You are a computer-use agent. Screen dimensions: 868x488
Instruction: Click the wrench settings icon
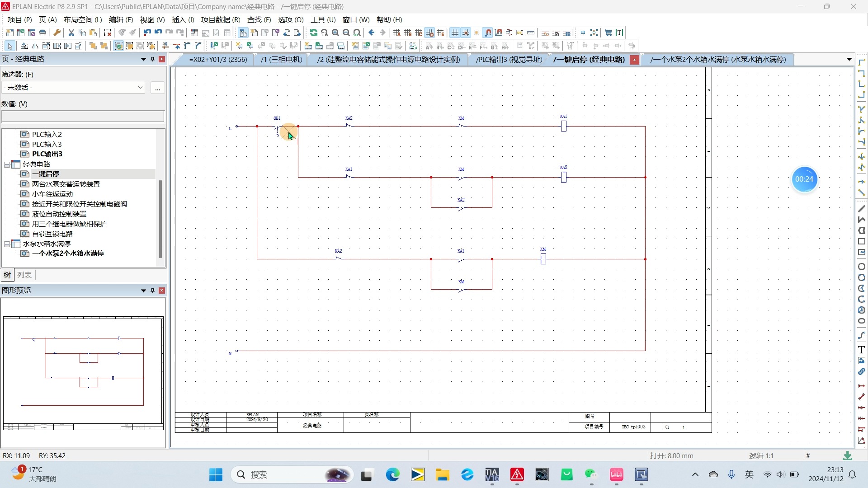(x=57, y=33)
